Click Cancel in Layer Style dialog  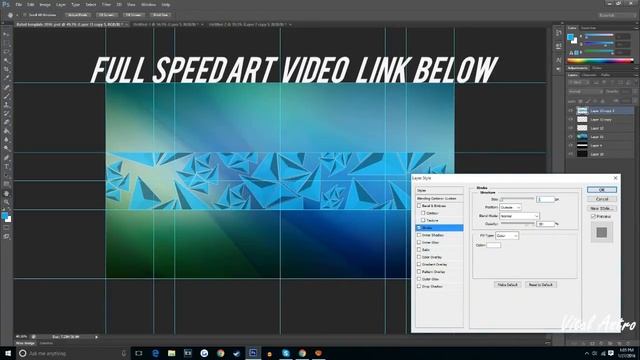pos(602,199)
